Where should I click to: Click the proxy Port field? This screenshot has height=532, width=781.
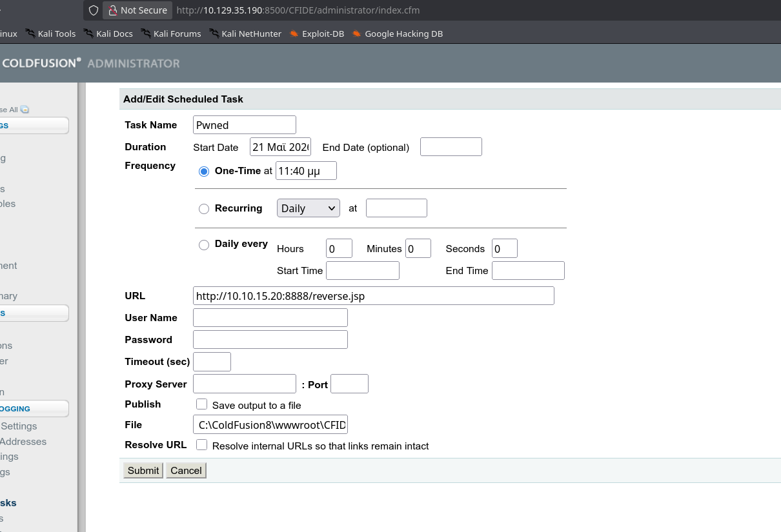click(349, 384)
